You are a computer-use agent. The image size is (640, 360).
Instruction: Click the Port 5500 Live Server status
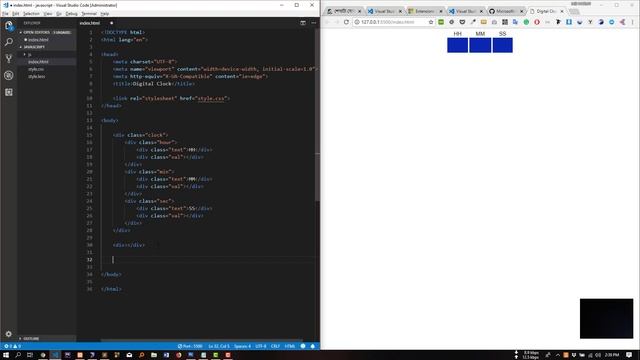(190, 346)
